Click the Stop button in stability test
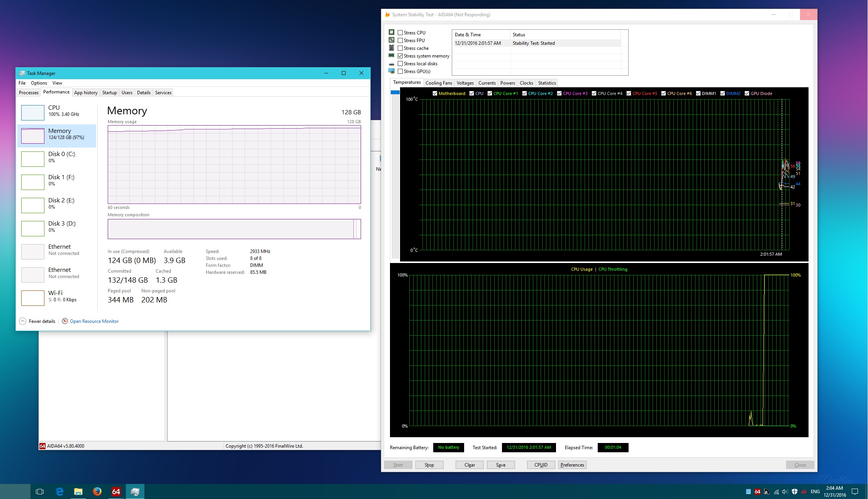This screenshot has height=499, width=868. coord(429,465)
